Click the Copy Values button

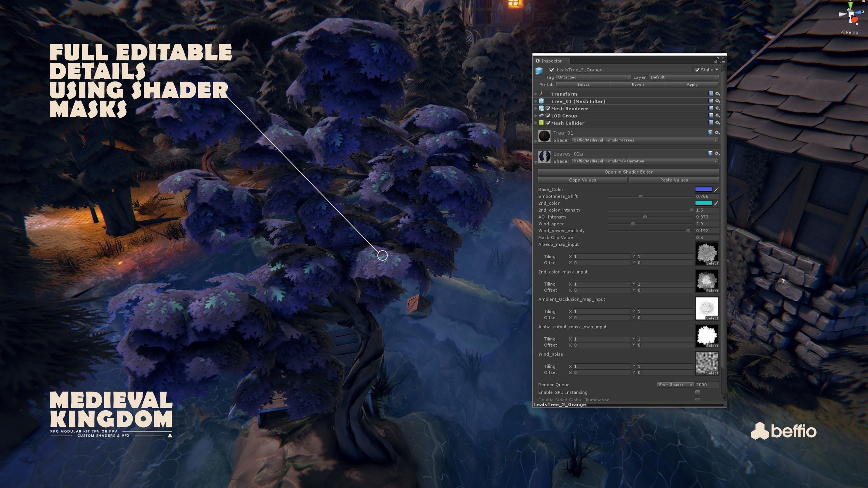click(x=582, y=180)
